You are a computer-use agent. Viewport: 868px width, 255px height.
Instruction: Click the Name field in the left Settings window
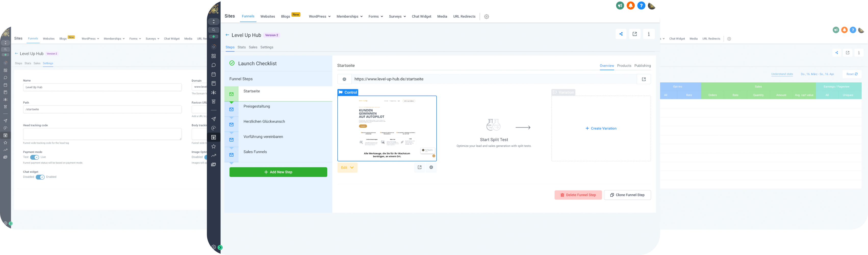103,87
